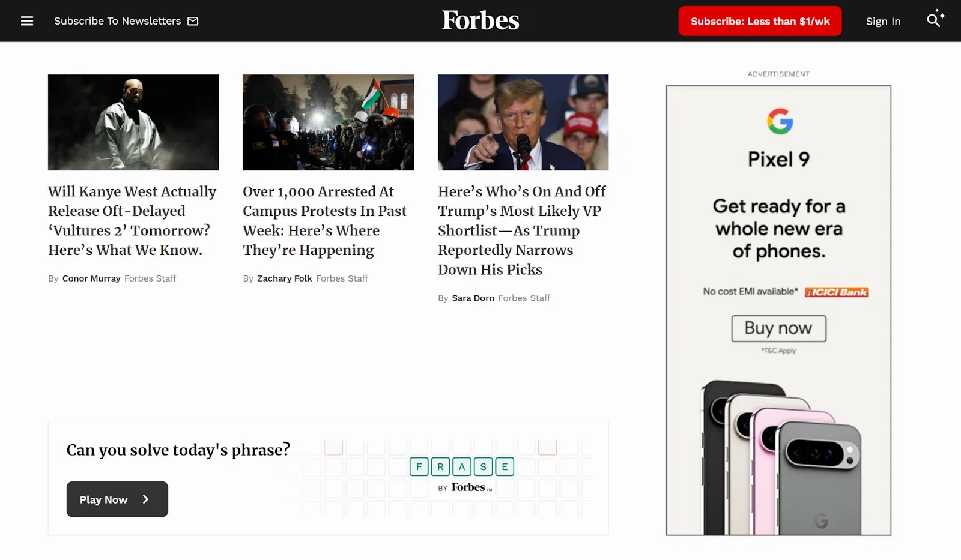Image resolution: width=961 pixels, height=560 pixels.
Task: Click the arrow on Play Now
Action: point(145,499)
